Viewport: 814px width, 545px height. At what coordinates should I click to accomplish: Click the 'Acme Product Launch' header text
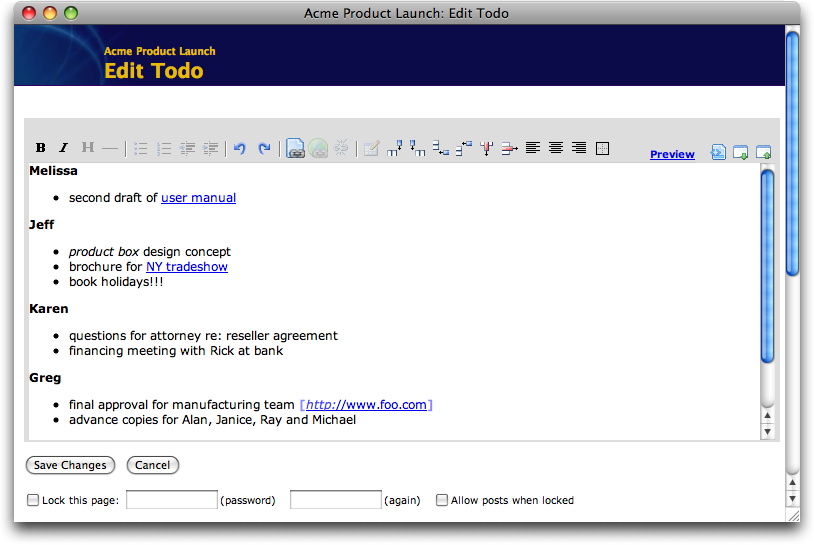point(159,51)
